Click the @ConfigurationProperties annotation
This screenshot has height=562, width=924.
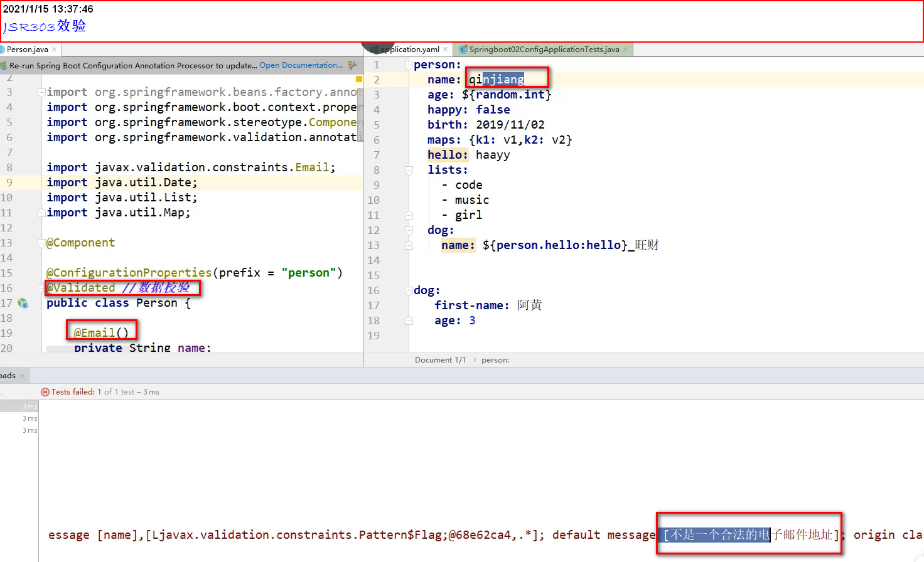(129, 273)
